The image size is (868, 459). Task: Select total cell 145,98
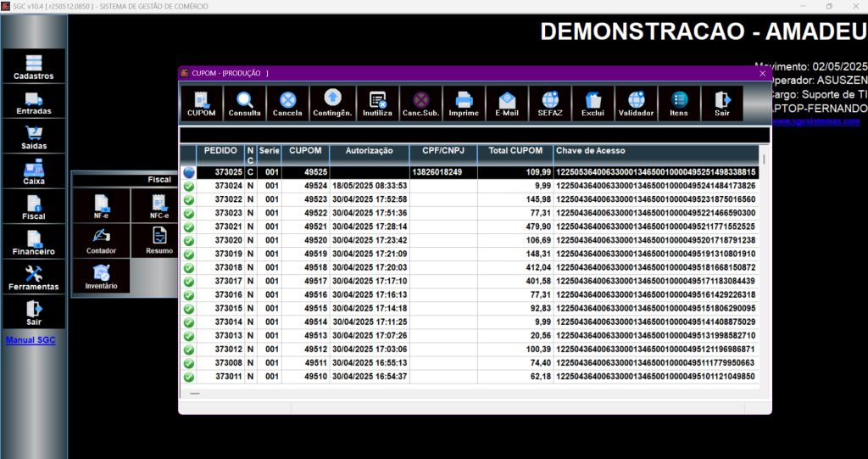[515, 199]
